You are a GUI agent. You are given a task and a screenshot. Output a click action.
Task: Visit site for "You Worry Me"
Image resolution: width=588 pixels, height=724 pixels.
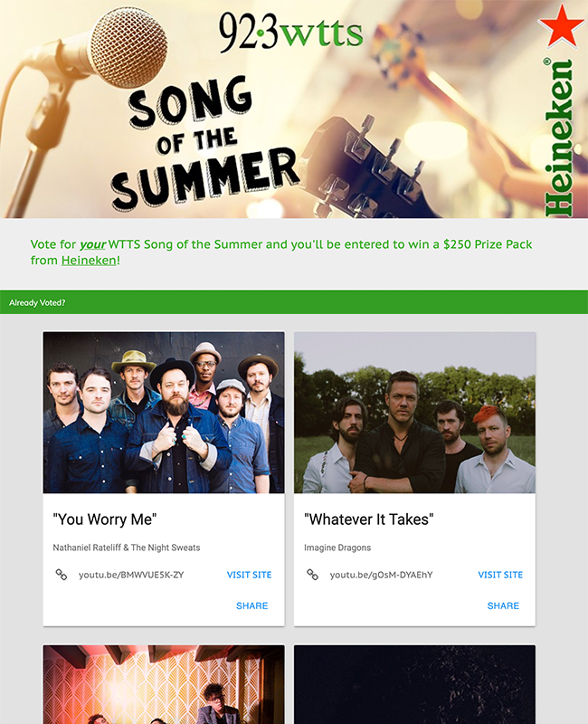click(x=250, y=575)
